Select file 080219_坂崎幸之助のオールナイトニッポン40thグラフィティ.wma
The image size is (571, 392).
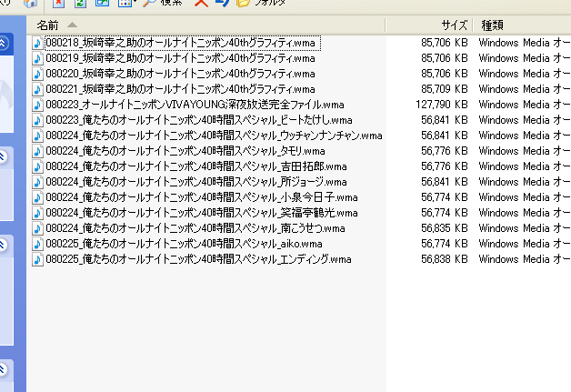pos(181,58)
